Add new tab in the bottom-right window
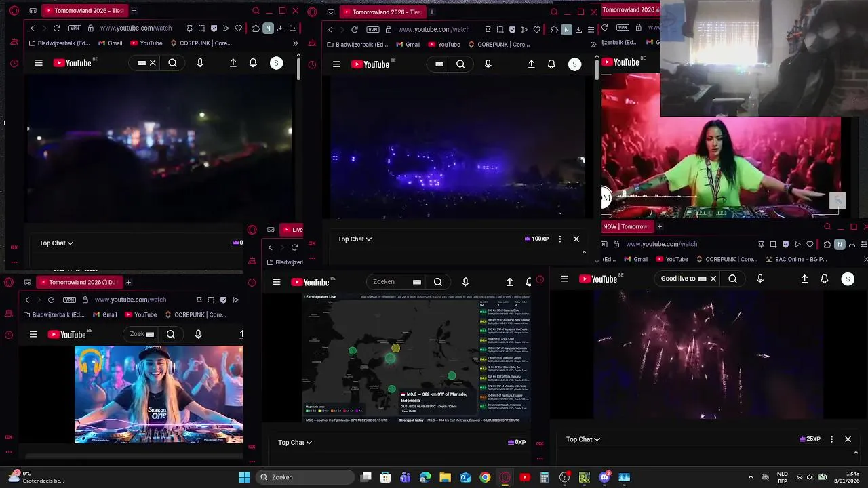 (x=659, y=226)
